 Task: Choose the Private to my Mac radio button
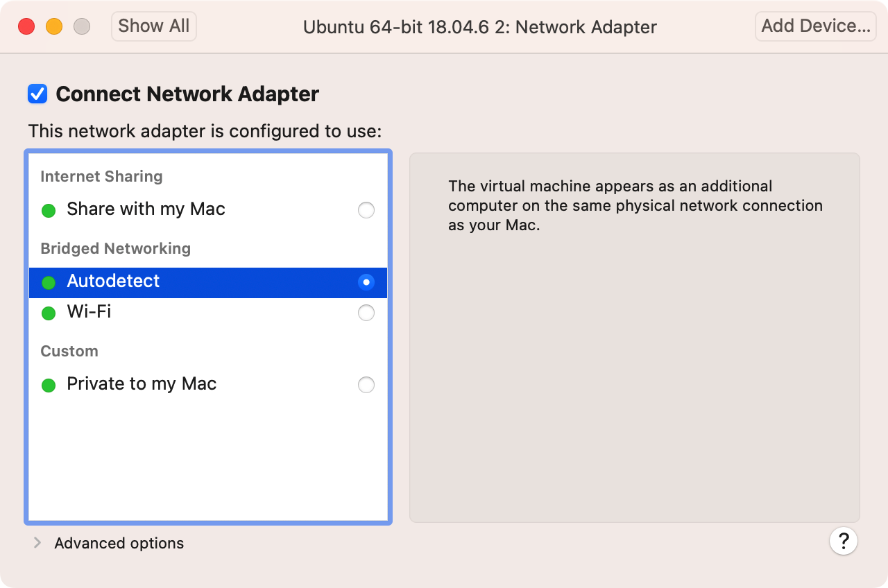pyautogui.click(x=366, y=385)
